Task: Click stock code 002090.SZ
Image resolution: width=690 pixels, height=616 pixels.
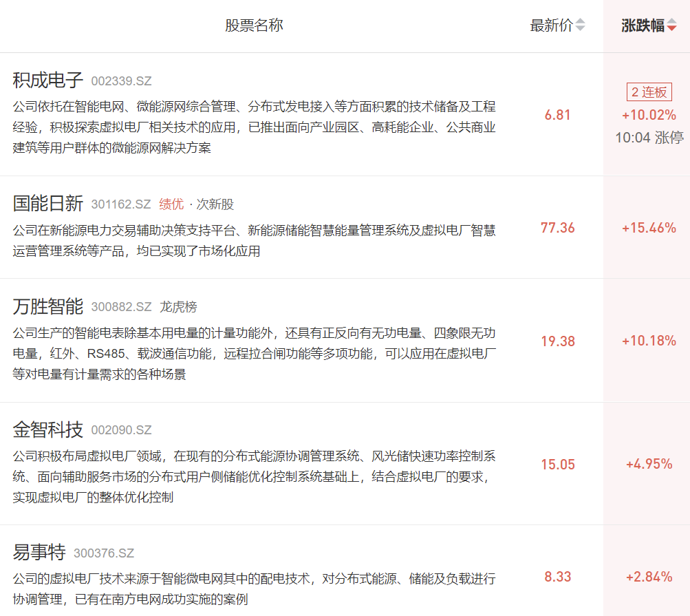Action: [122, 430]
